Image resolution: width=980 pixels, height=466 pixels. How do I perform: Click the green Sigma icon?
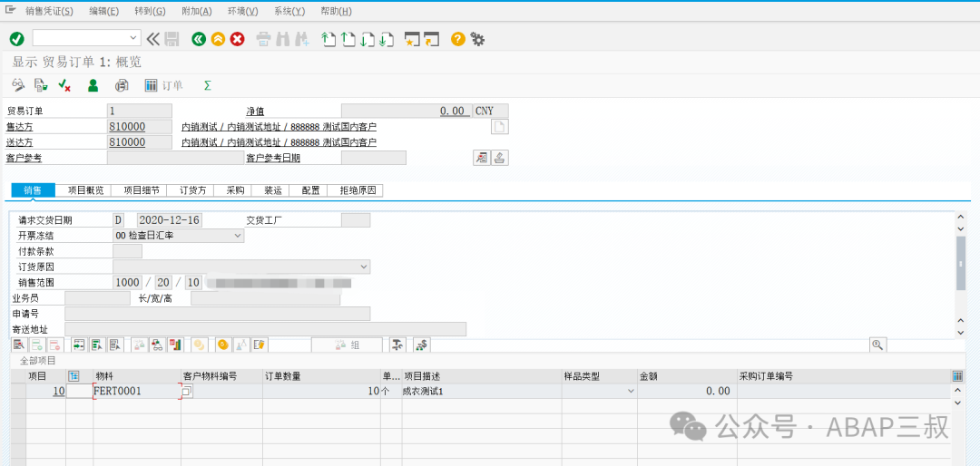tap(207, 85)
